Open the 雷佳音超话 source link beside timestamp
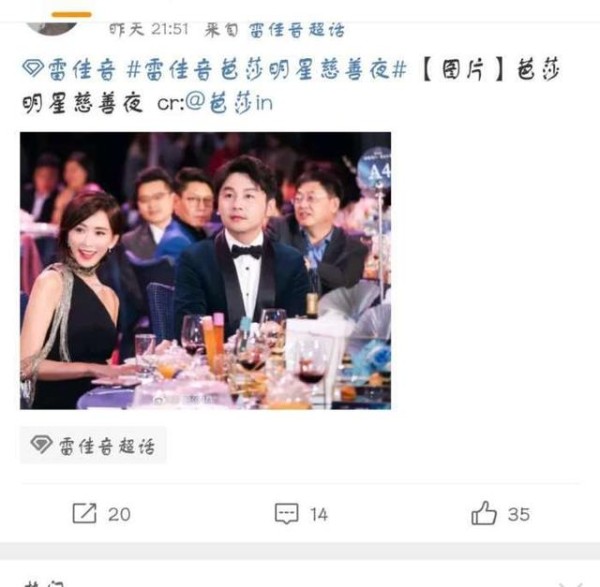The image size is (600, 587). (x=297, y=30)
